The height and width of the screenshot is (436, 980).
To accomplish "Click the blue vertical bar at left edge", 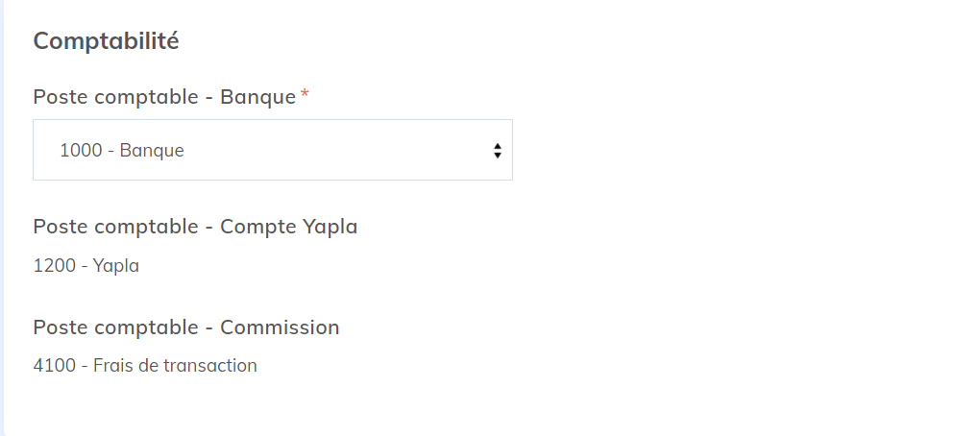I will coord(2,218).
